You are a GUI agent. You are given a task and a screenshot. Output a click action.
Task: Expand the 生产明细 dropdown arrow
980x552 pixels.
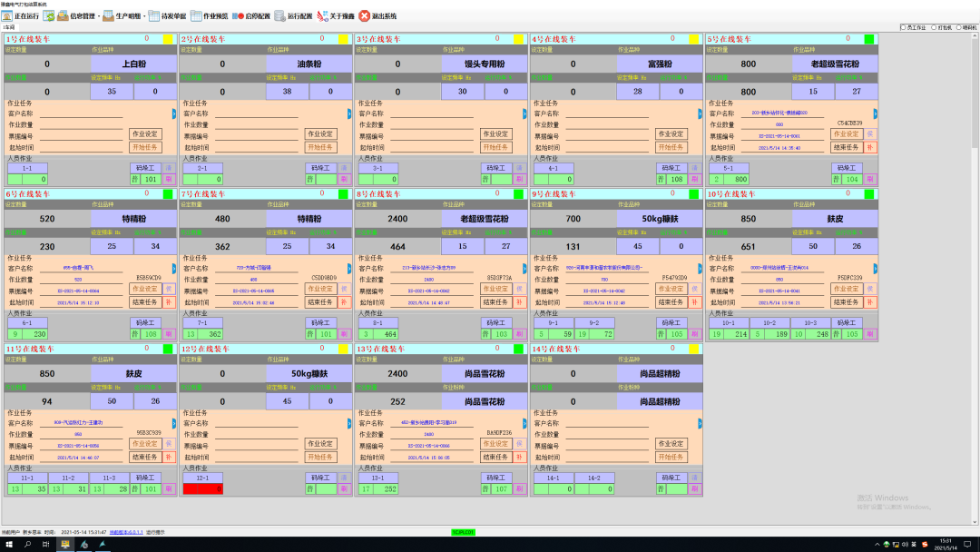(144, 16)
